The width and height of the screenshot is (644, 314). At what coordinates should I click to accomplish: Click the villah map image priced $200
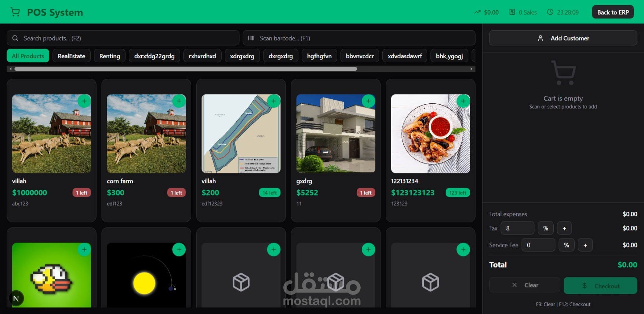[x=241, y=134]
